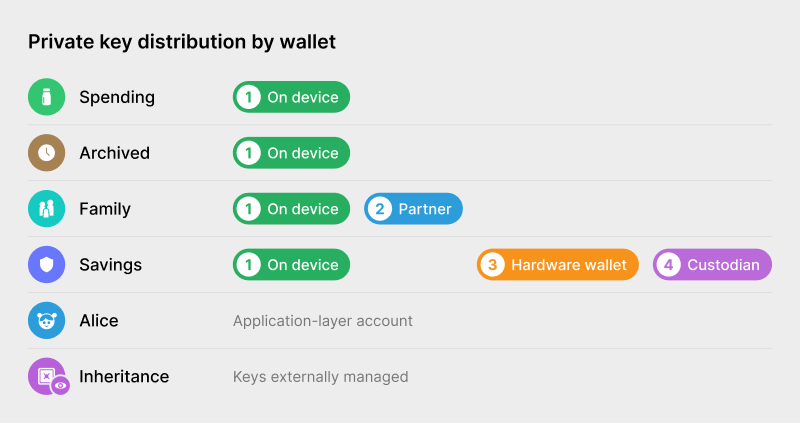
Task: Click the brown Archived clock icon
Action: (x=46, y=153)
